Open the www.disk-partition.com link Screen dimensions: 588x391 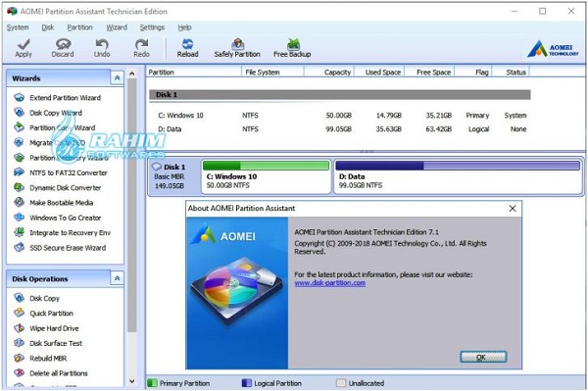click(330, 283)
